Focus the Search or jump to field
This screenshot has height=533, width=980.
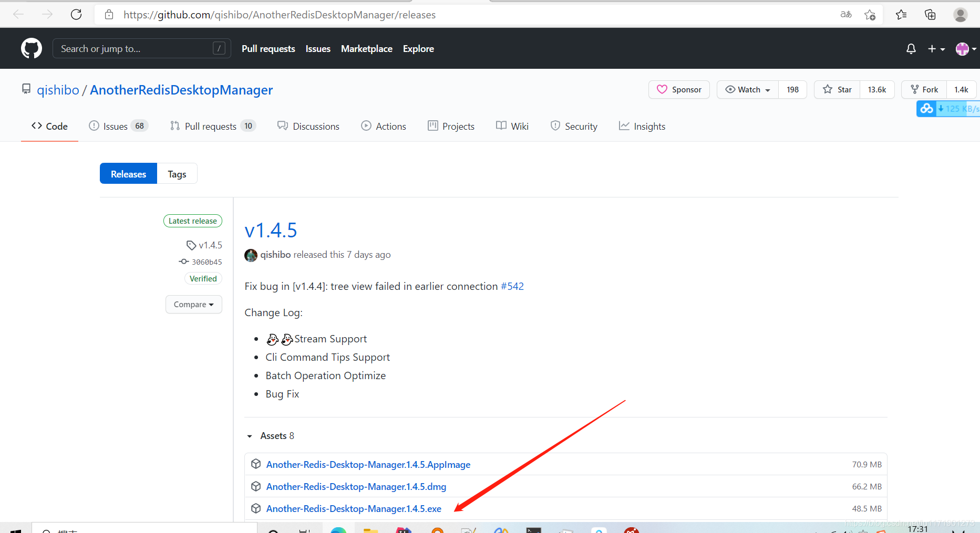[x=142, y=48]
